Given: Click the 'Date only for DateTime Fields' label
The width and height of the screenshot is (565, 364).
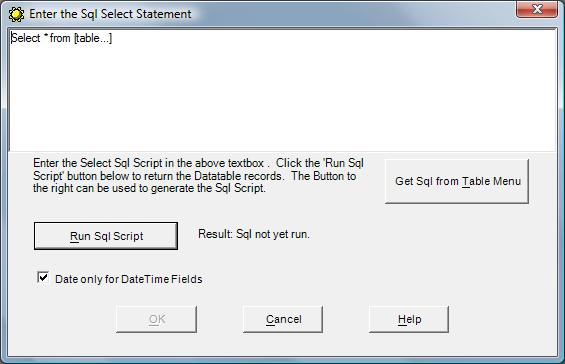Looking at the screenshot, I should (129, 279).
